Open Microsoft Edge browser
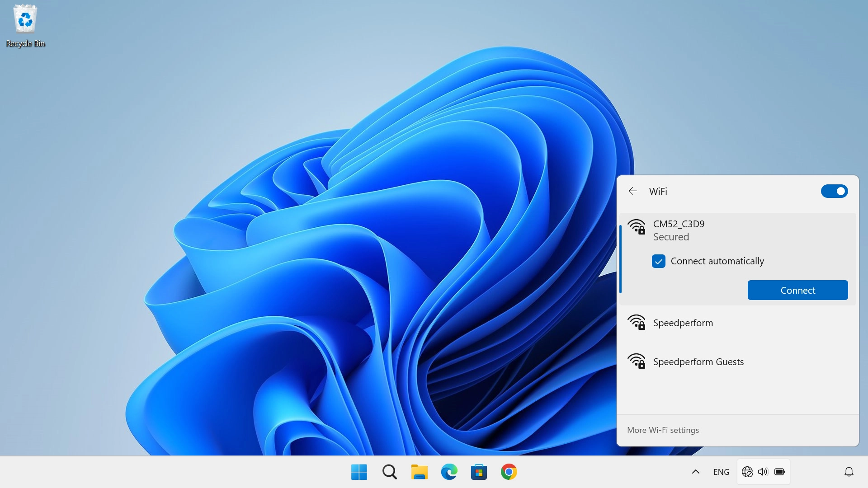Image resolution: width=868 pixels, height=488 pixels. (x=449, y=472)
